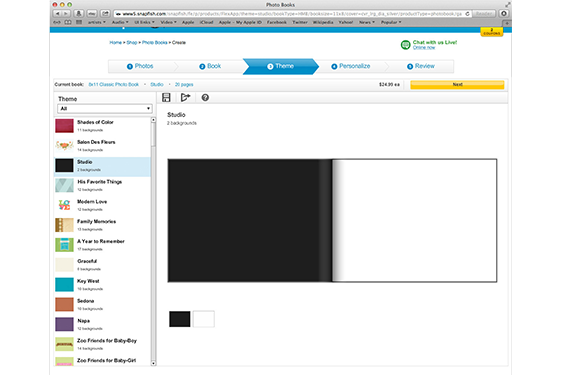The image size is (566, 375).
Task: Click the 8x11 Classic Photo Book link
Action: pyautogui.click(x=114, y=84)
